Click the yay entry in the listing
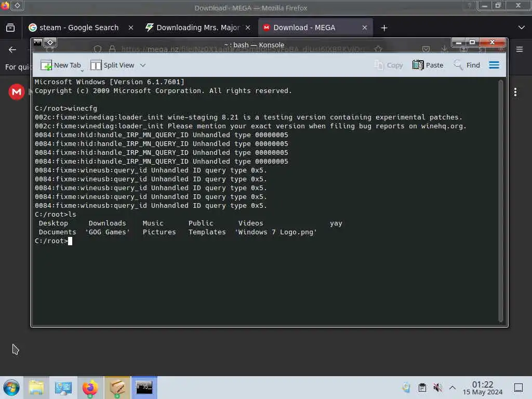 [336, 223]
